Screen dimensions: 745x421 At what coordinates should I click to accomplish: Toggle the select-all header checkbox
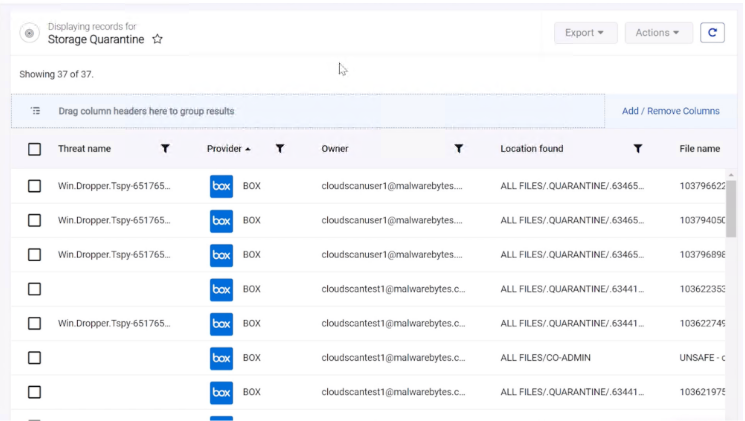click(34, 149)
